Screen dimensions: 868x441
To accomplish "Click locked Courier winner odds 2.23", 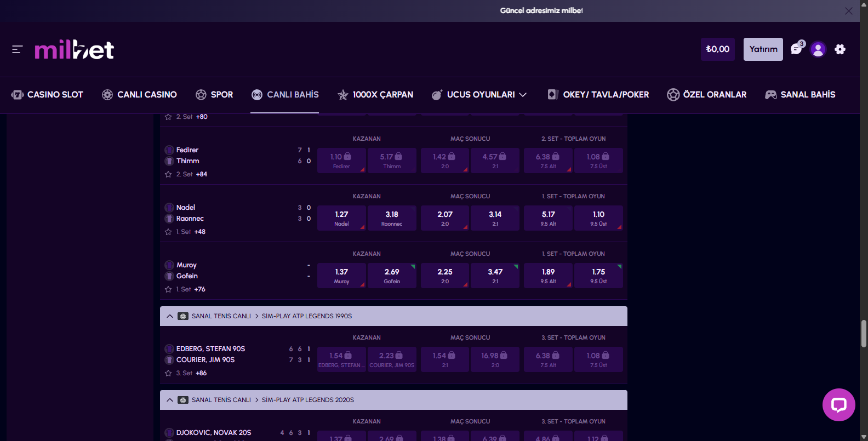I will pyautogui.click(x=392, y=359).
